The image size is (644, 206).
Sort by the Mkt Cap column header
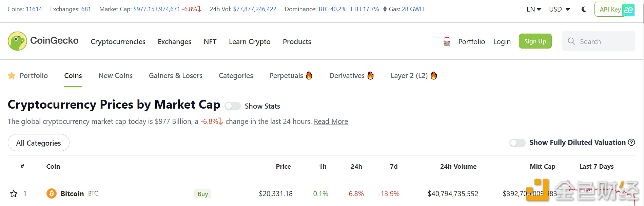coord(543,166)
